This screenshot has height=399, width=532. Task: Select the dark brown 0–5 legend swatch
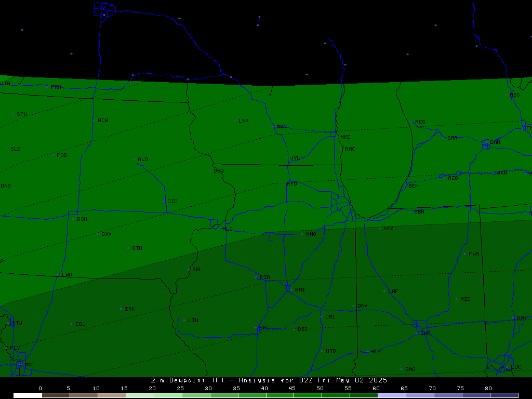(56, 395)
